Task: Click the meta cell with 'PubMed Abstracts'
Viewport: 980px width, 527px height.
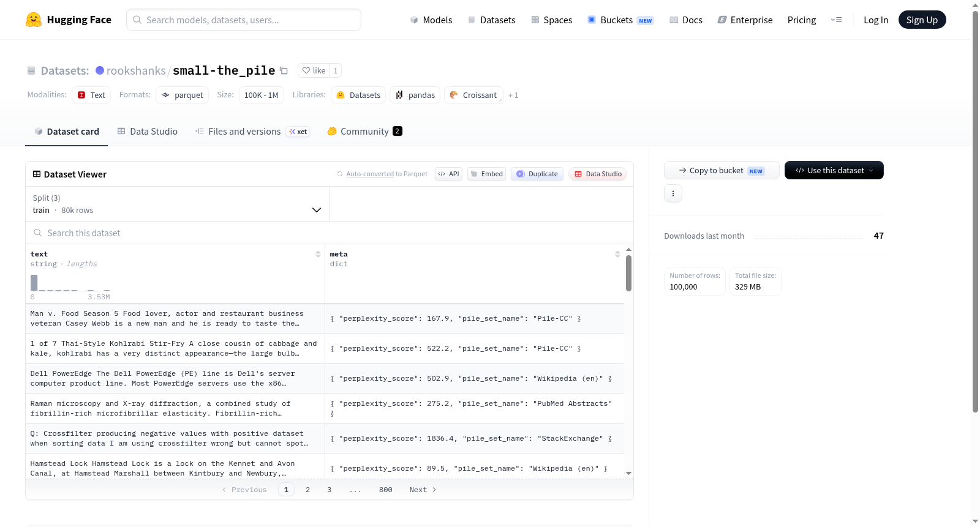Action: [x=475, y=408]
